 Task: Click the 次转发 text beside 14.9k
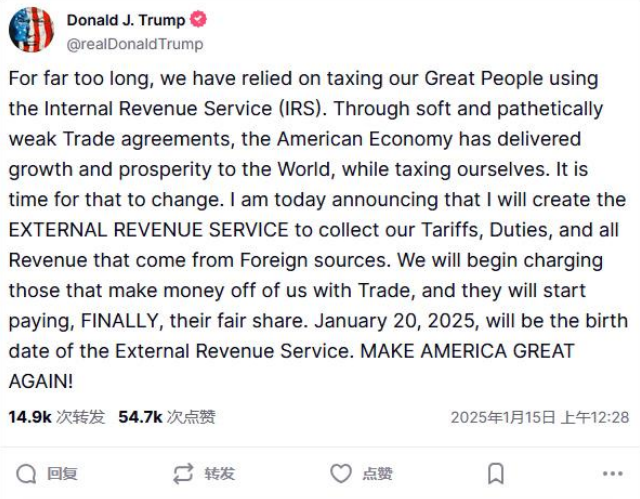(80, 417)
